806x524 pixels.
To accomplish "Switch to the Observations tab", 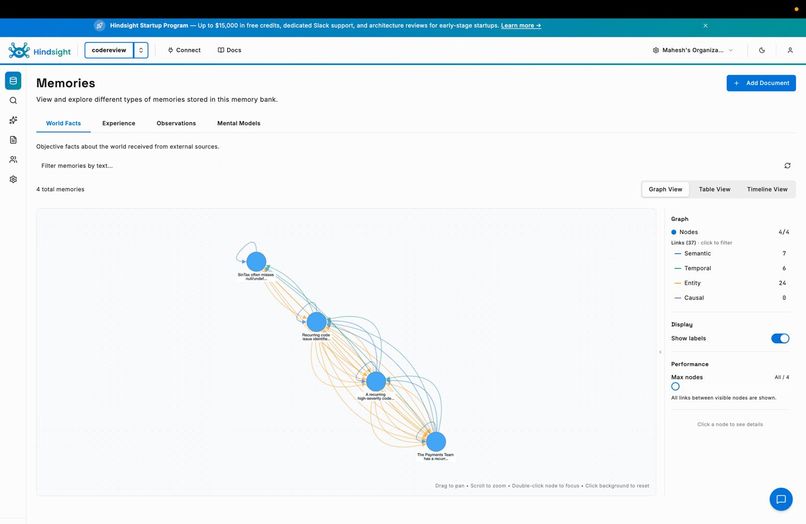I will 176,123.
